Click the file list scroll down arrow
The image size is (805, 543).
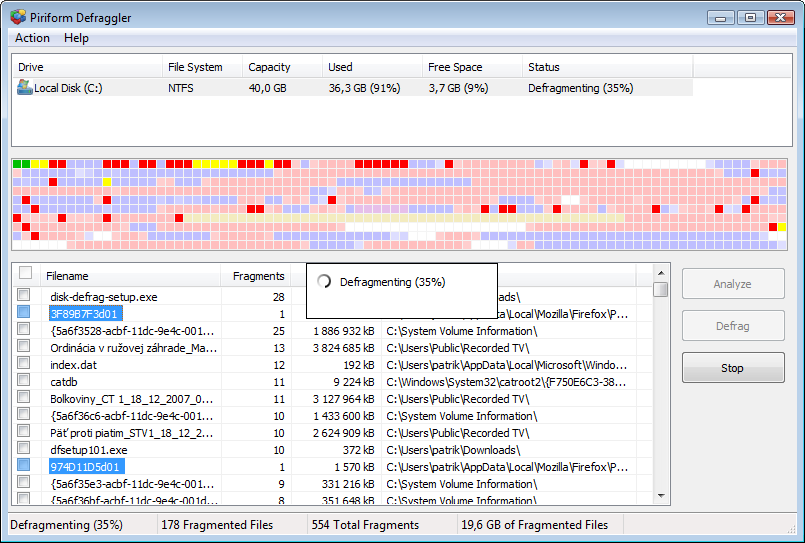[x=661, y=496]
